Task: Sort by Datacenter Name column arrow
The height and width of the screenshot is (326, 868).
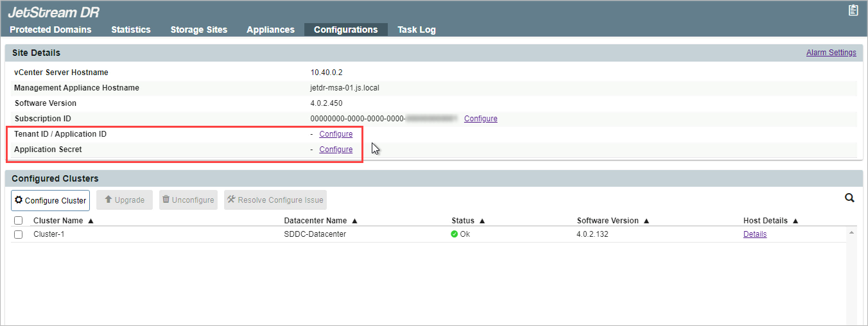Action: tap(354, 221)
